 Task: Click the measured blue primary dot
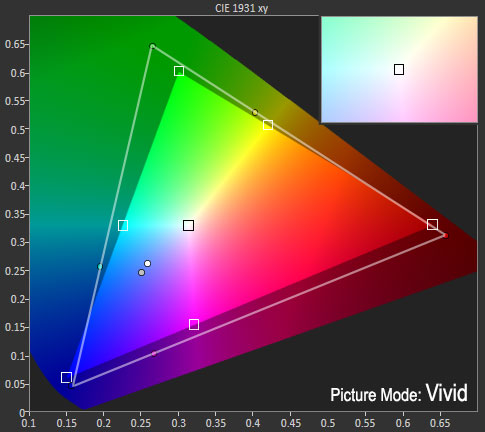tap(71, 386)
